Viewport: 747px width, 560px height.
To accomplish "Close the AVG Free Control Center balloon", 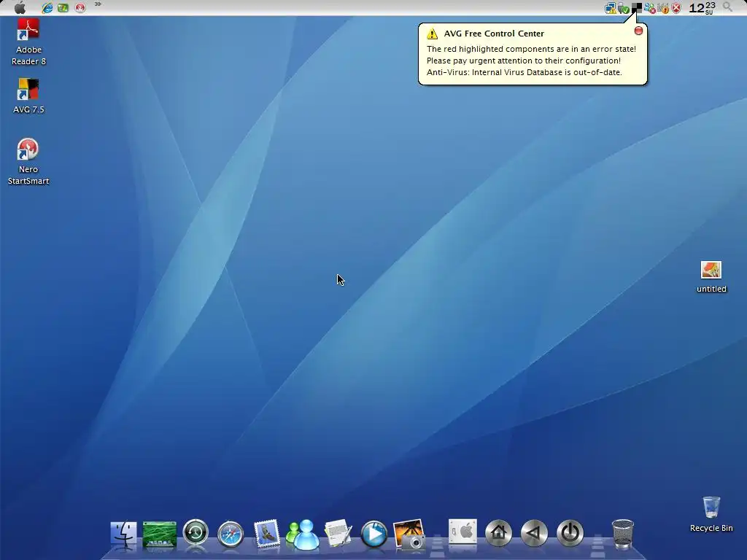I will coord(638,31).
